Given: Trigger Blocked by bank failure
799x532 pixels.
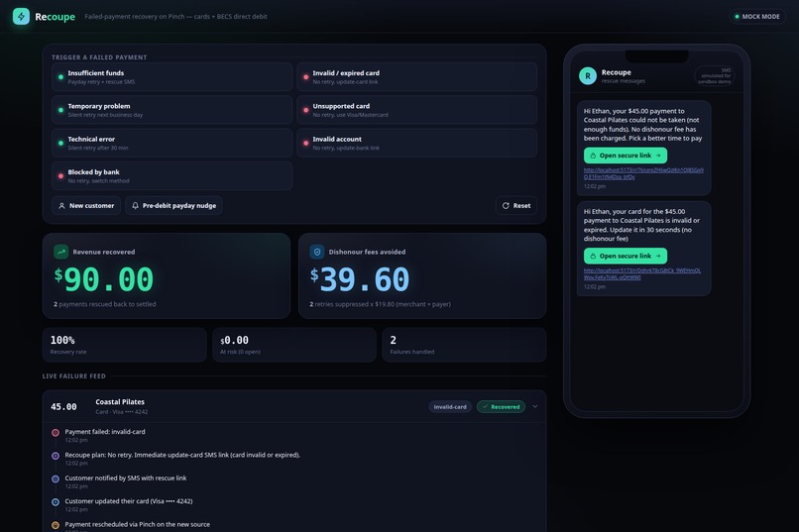Looking at the screenshot, I should click(x=171, y=176).
